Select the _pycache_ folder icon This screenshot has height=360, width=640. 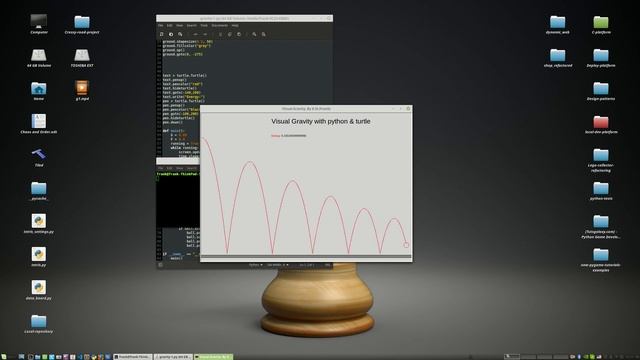tap(39, 191)
